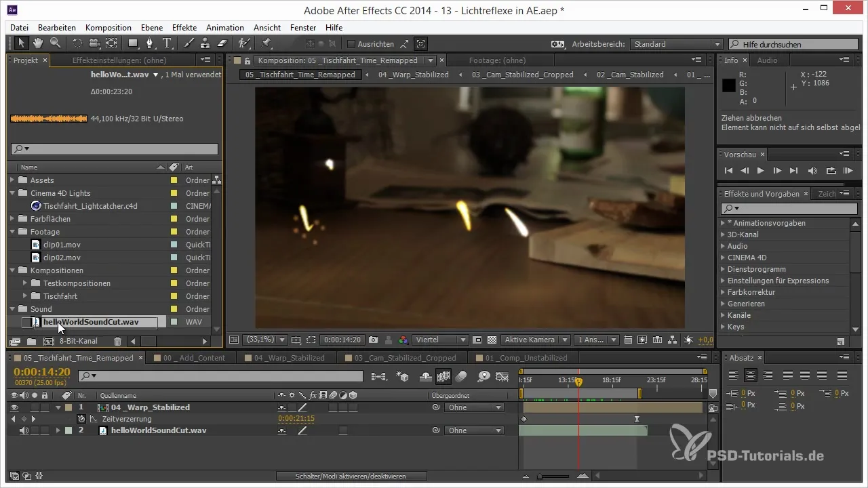This screenshot has width=868, height=488.
Task: Toggle pixel aspect ratio correction
Action: coord(629,340)
